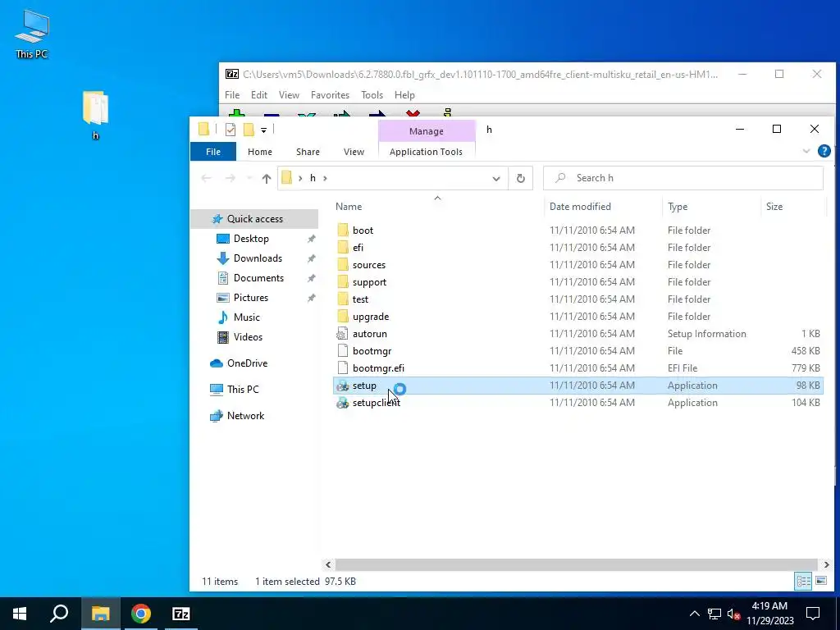Click the chevron after 'h' in the address bar
Viewport: 840px width, 630px height.
tap(325, 178)
